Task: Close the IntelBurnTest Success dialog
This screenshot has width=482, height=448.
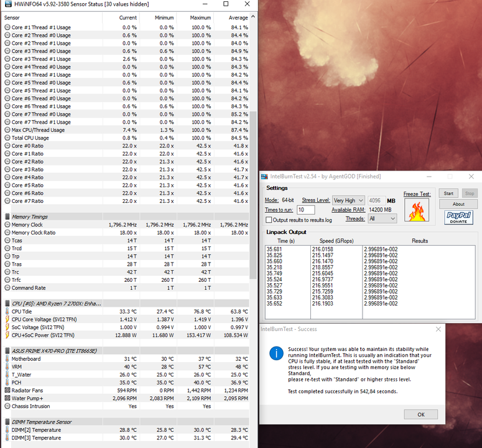Action: click(x=438, y=329)
